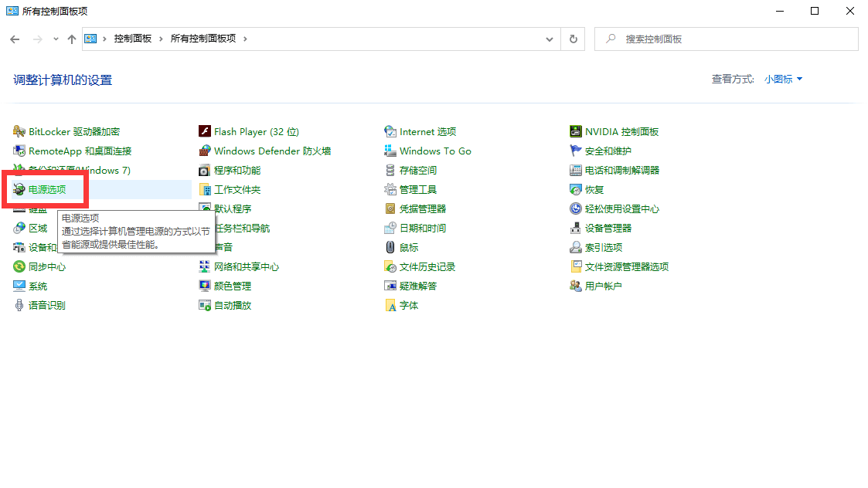Open 网络和共享中心 icon

click(205, 266)
